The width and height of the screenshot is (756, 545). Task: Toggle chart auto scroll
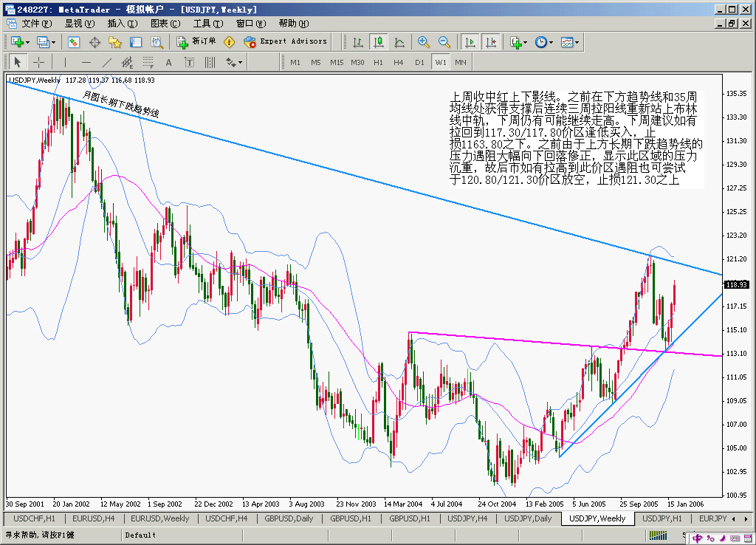pyautogui.click(x=470, y=42)
